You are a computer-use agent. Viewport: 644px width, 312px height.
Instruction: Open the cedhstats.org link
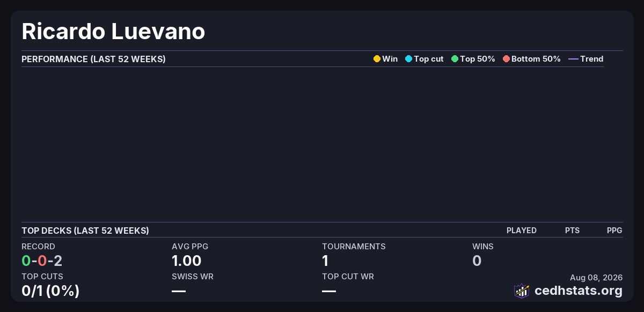tap(579, 291)
